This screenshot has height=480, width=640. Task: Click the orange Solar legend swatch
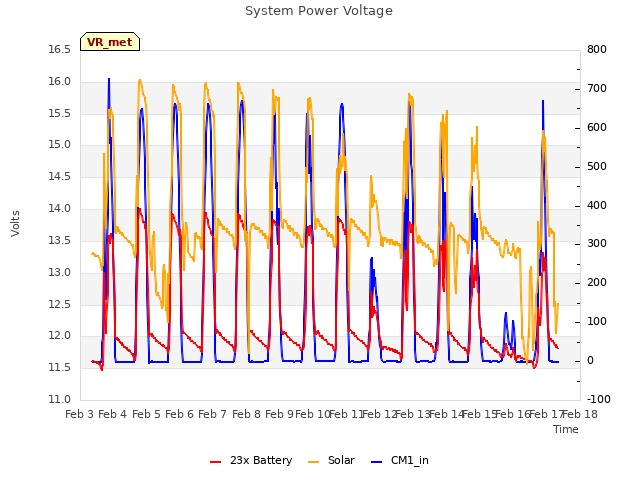click(x=313, y=462)
